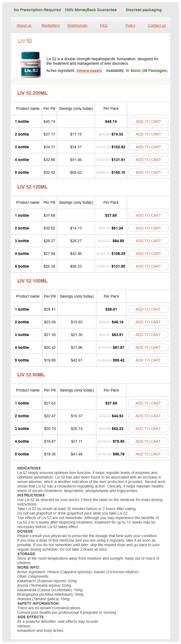
Task: Add 5 bottles of 100ML to cart
Action: click(x=148, y=360)
